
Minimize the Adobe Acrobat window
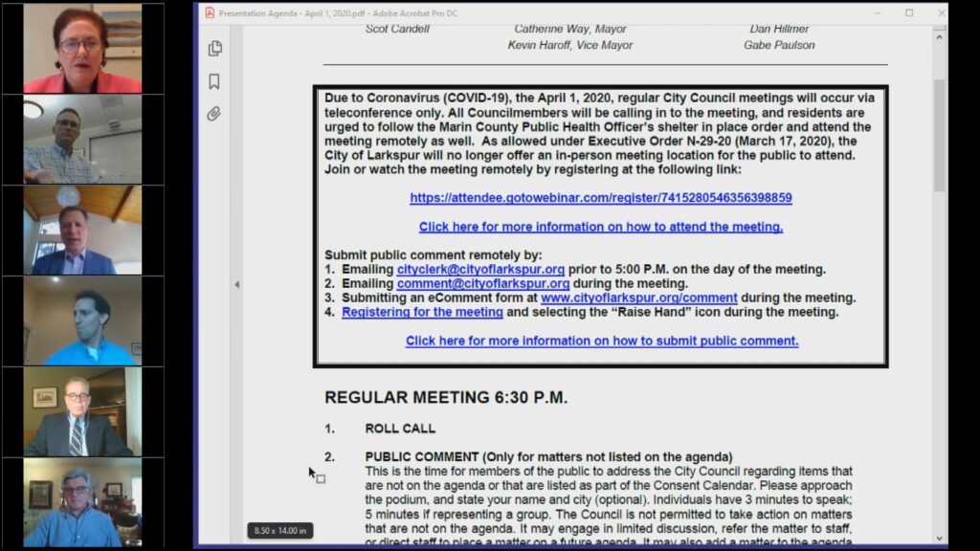click(x=878, y=13)
